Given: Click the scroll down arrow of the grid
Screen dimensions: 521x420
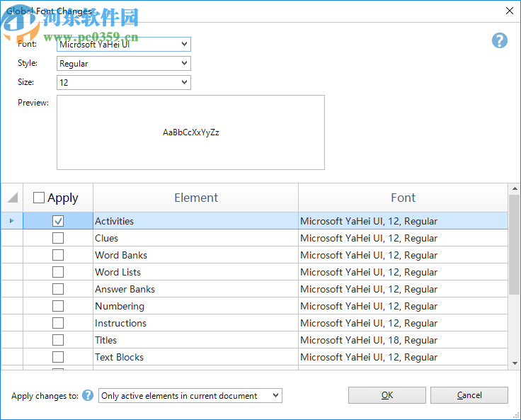Looking at the screenshot, I should coord(515,363).
